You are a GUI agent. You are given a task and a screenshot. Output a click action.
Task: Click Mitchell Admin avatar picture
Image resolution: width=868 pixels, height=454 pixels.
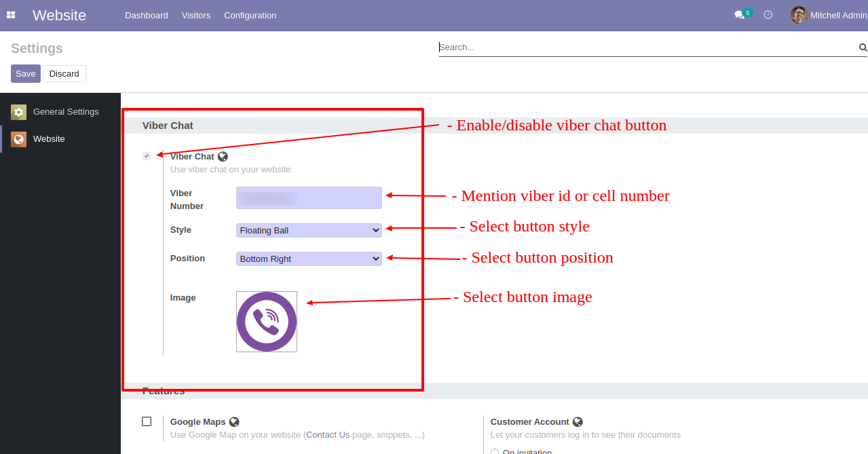[799, 15]
